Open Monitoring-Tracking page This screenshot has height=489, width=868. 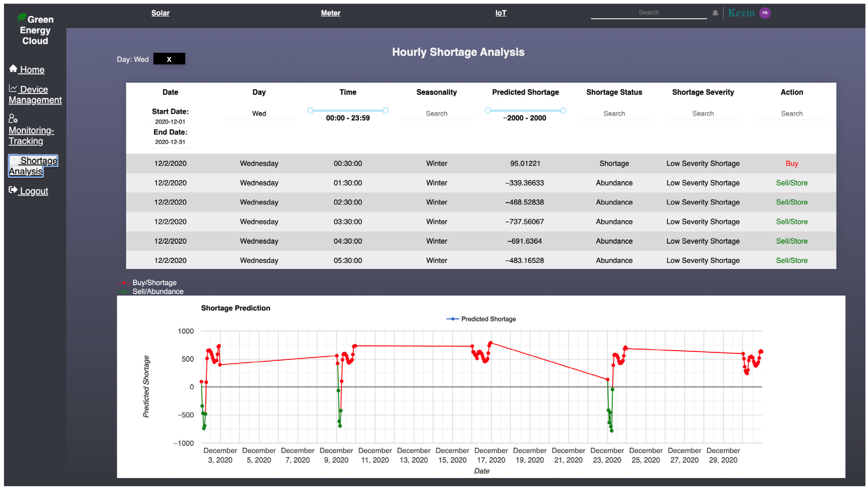31,136
